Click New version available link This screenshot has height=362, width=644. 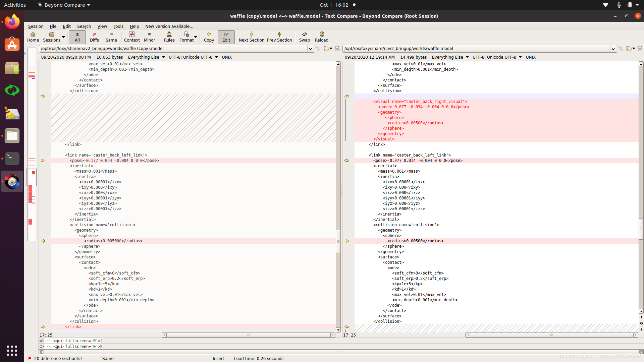point(169,26)
